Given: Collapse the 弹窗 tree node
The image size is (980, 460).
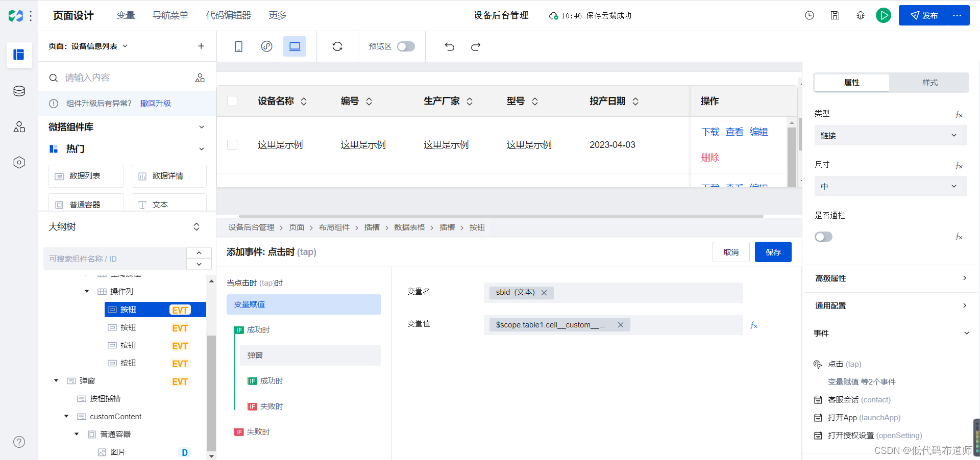Looking at the screenshot, I should pos(56,381).
